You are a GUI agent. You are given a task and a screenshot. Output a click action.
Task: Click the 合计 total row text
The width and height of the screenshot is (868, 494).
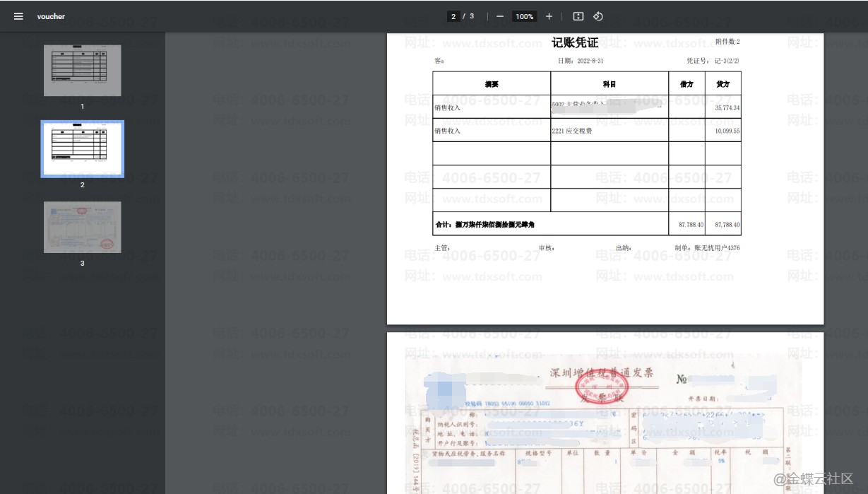[x=484, y=225]
